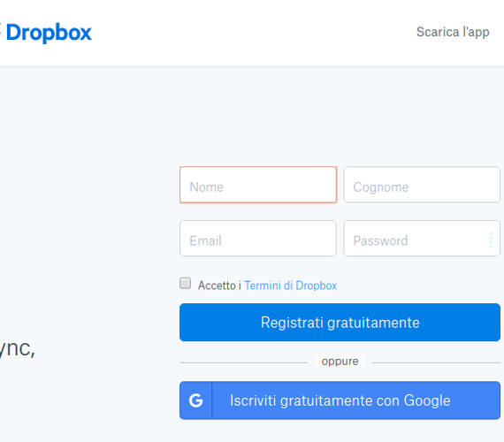Click the divider line right of oppure
Image resolution: width=504 pixels, height=442 pixels.
436,362
